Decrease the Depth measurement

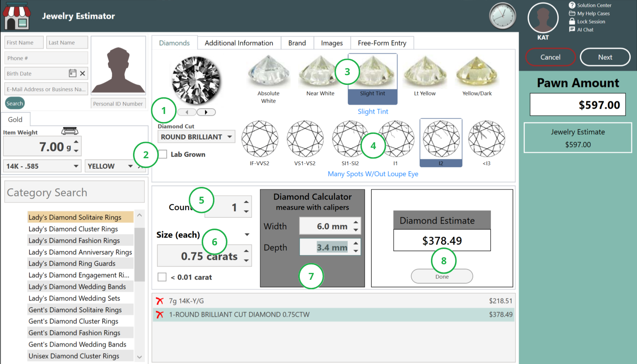pos(356,251)
